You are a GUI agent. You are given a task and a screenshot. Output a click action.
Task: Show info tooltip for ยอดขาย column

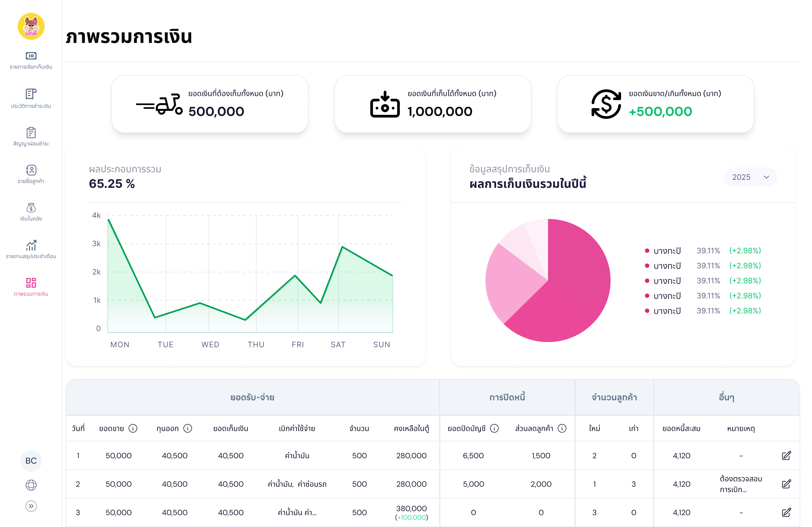click(x=133, y=429)
